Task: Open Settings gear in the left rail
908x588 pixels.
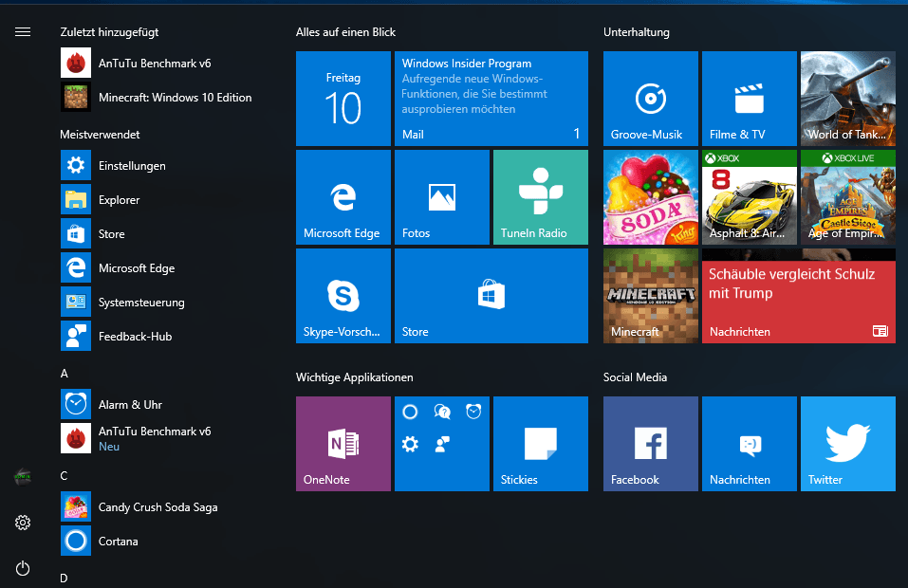Action: (x=23, y=523)
